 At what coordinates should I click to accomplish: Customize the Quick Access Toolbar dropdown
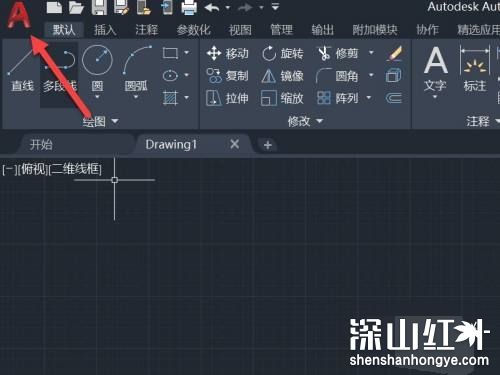click(275, 7)
